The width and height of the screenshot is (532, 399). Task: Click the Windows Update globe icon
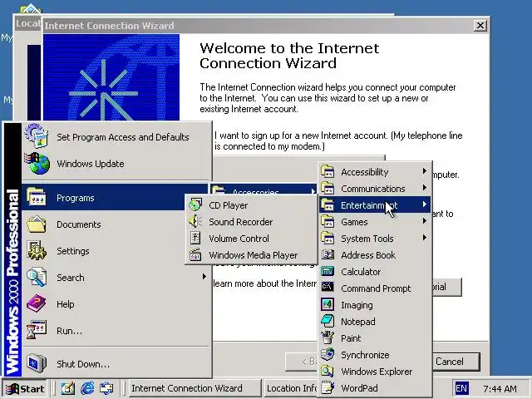point(37,164)
